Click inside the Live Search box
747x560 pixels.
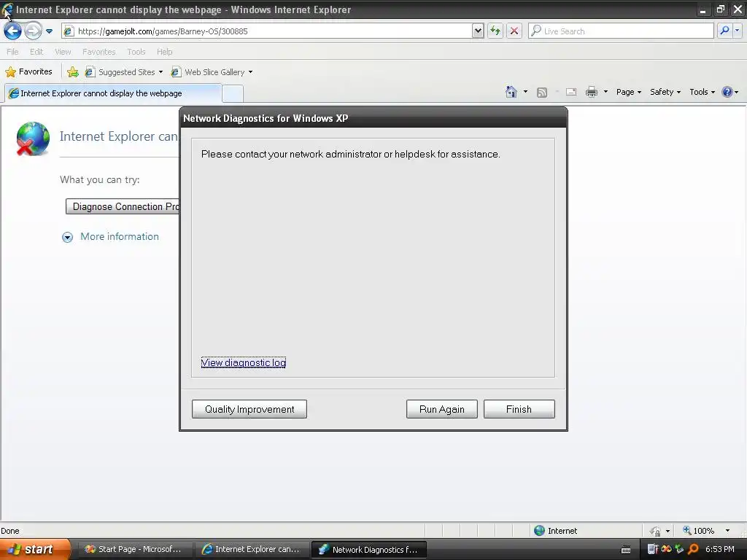coord(621,31)
